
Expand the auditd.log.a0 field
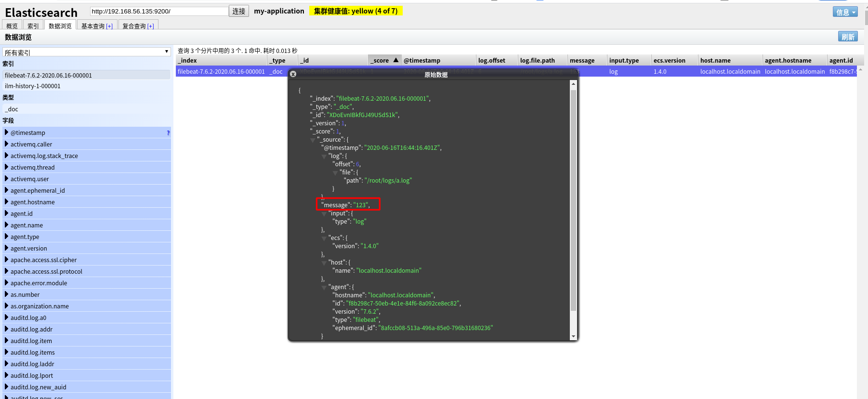coord(6,318)
